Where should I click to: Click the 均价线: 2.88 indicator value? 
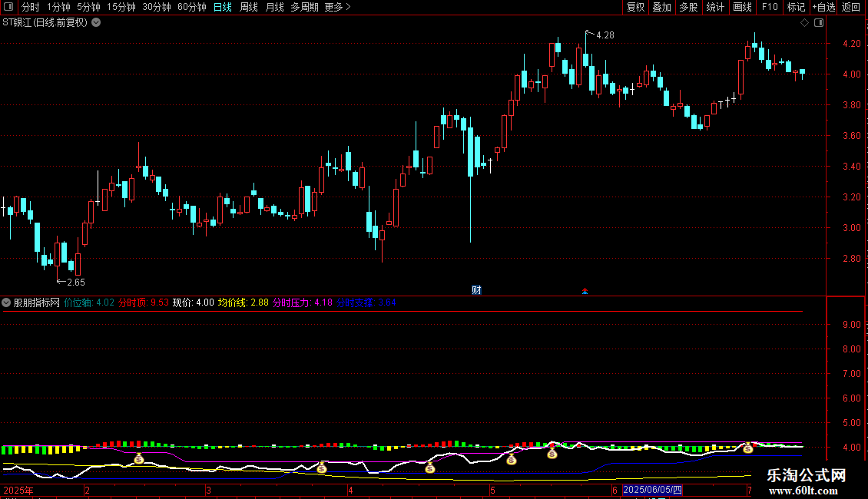[243, 302]
